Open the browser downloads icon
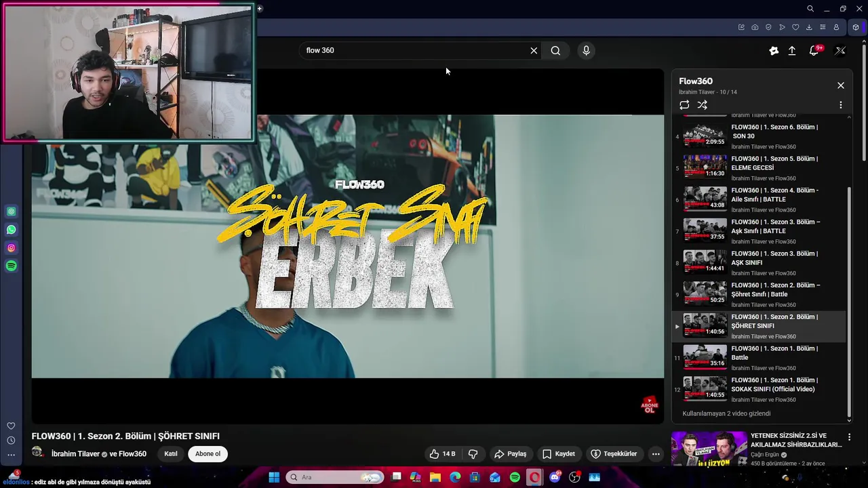This screenshot has width=868, height=488. click(809, 27)
